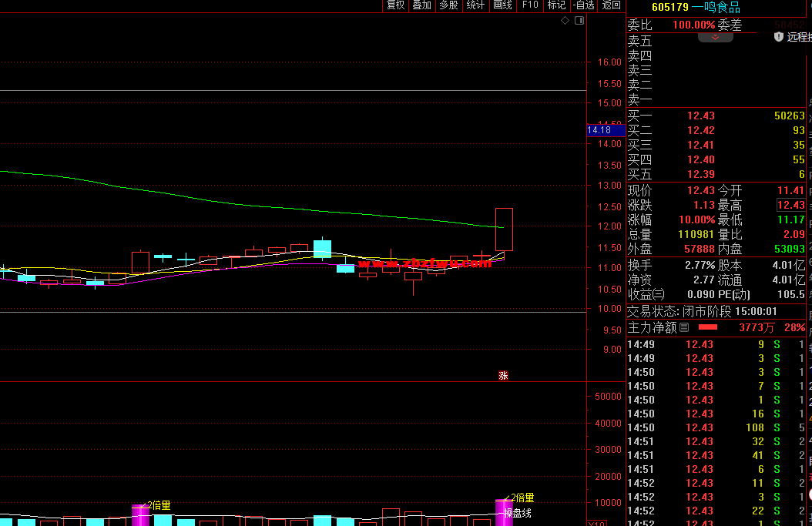Select 14:51 trade row with volume 32
Viewport: 812px width, 526px height.
716,441
